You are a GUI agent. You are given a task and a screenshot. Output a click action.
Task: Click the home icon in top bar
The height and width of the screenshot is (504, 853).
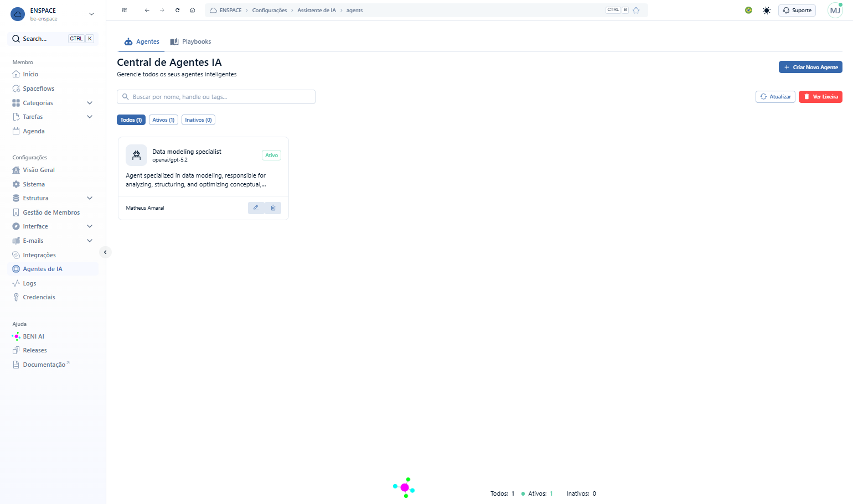[x=193, y=11]
